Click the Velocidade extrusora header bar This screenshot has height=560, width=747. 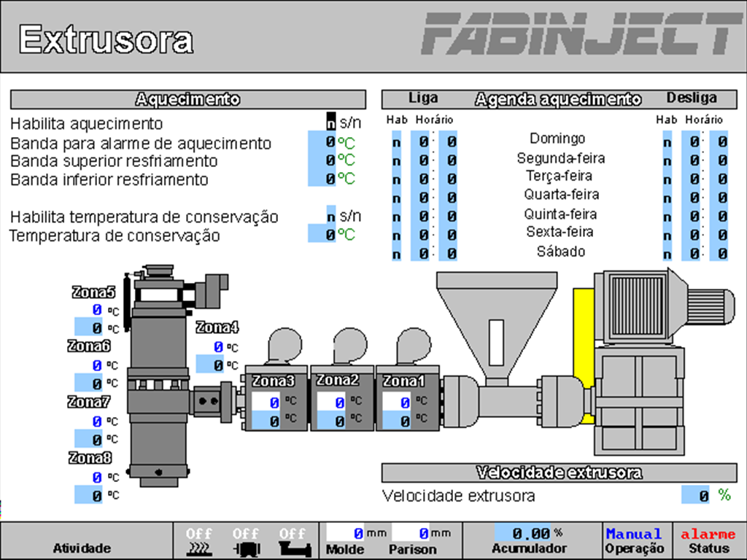coord(559,472)
